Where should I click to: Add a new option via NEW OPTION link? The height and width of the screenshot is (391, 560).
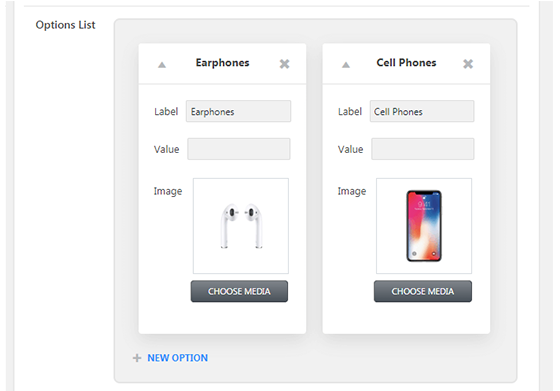coord(178,358)
